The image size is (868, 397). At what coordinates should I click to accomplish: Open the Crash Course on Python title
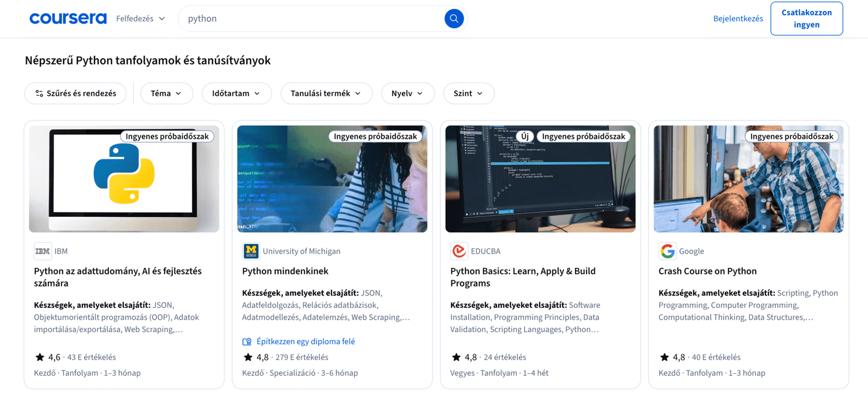pos(707,271)
